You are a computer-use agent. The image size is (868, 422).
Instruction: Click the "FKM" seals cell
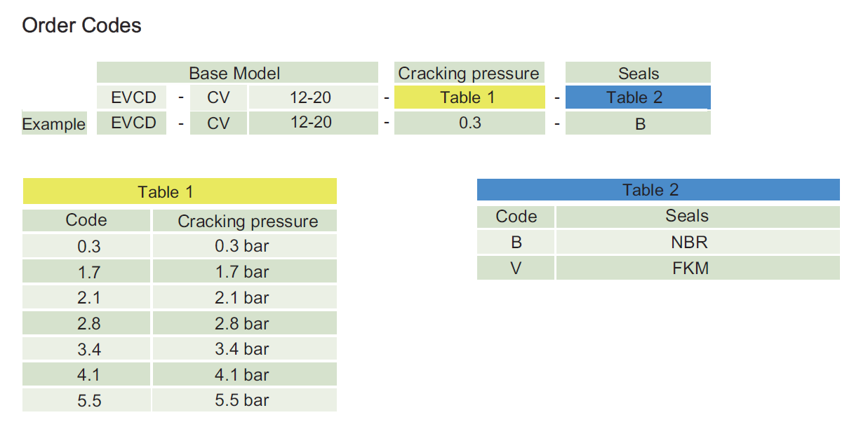690,268
